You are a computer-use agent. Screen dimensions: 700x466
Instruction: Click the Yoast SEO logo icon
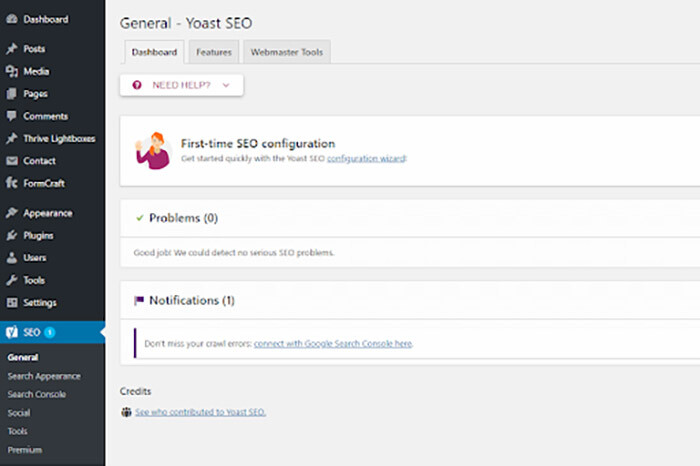coord(12,332)
